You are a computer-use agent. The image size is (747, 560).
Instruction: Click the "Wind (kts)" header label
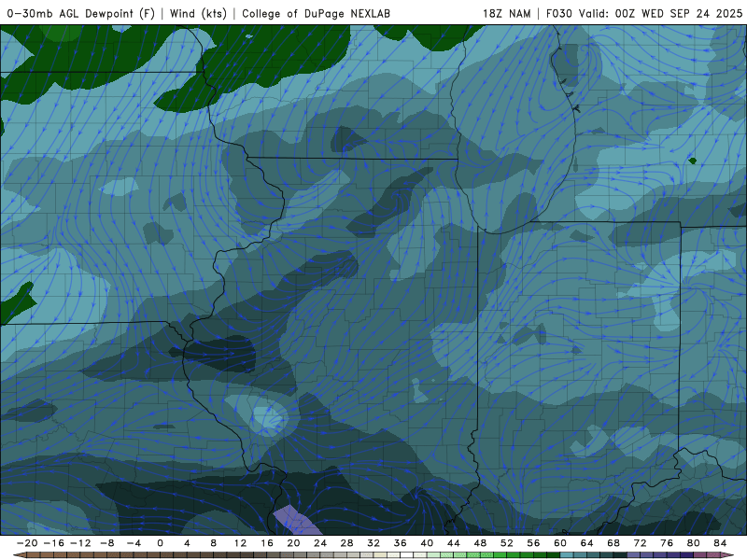198,13
